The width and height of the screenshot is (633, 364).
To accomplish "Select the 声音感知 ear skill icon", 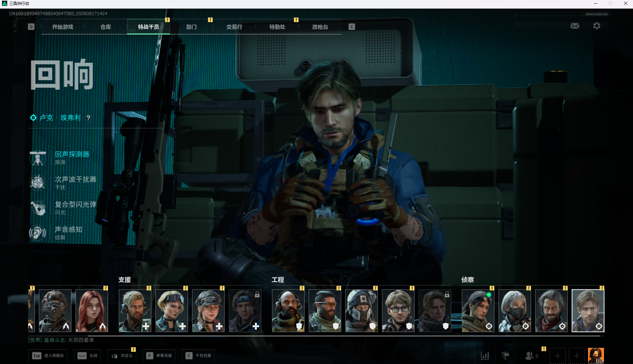I will pyautogui.click(x=38, y=233).
